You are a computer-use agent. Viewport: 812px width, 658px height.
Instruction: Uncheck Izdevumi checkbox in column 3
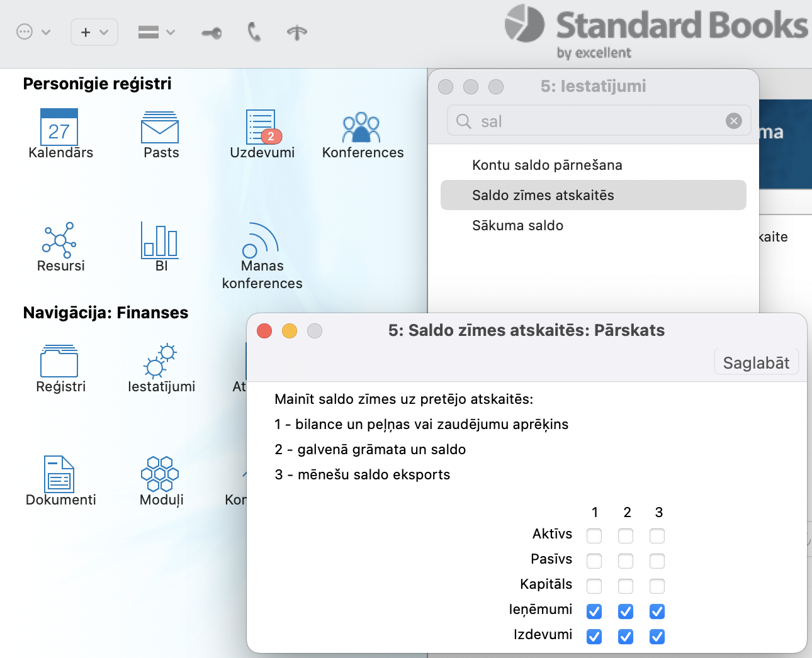point(657,637)
